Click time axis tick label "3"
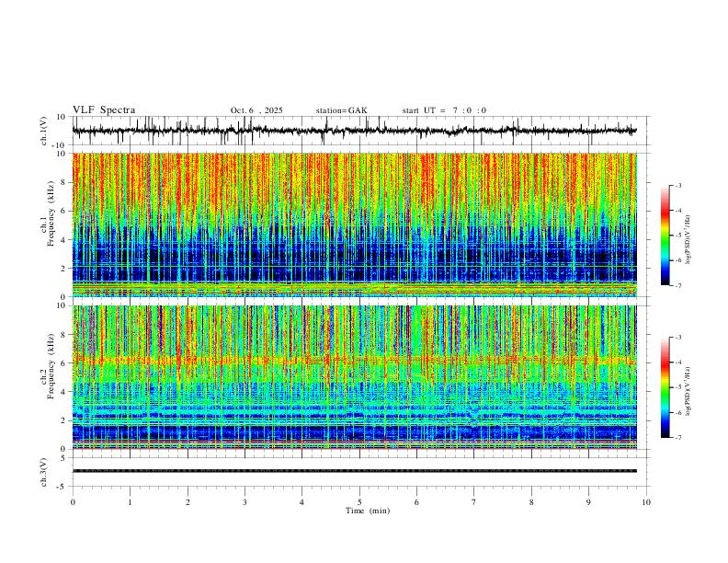 [x=245, y=502]
